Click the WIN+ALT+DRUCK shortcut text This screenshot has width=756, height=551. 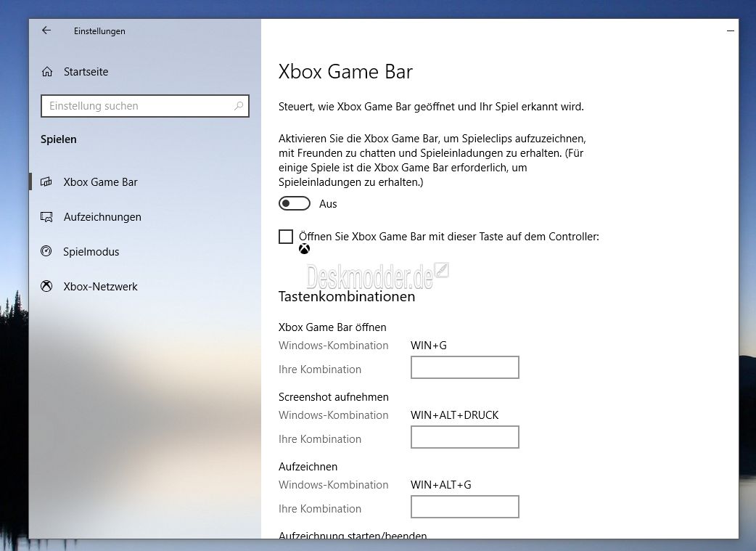[x=455, y=415]
